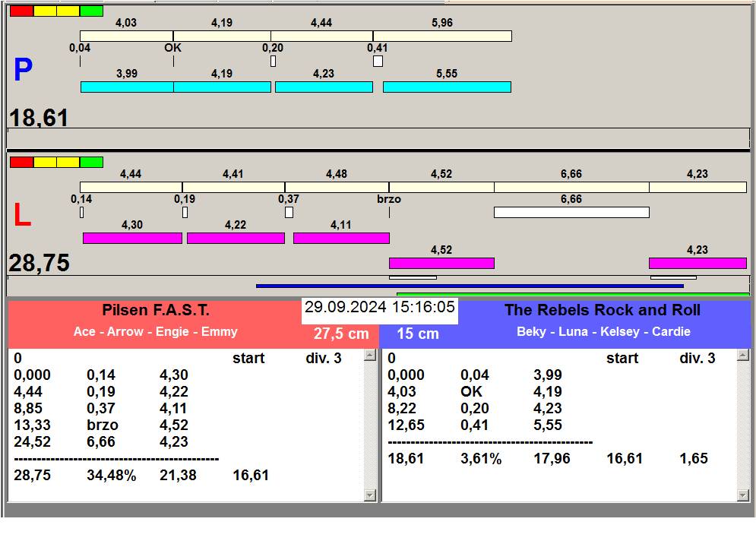The image size is (756, 544).
Task: Select cream bar labeled 5,96 in lane P
Action: tap(442, 36)
